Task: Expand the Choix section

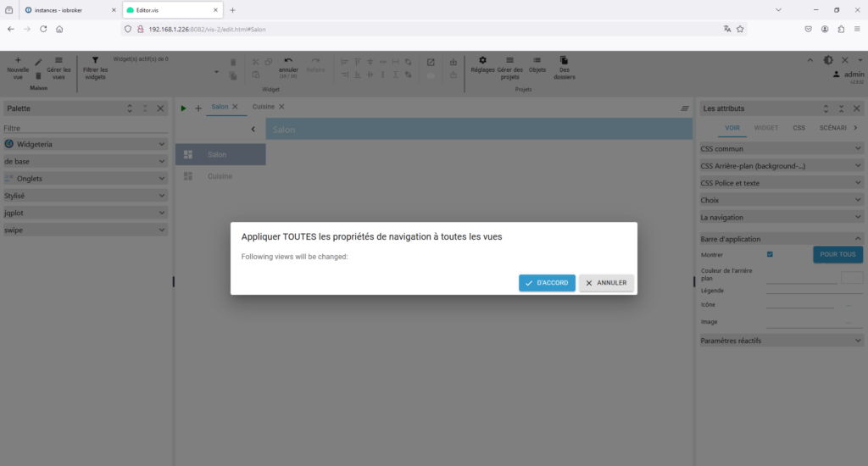Action: coord(781,200)
